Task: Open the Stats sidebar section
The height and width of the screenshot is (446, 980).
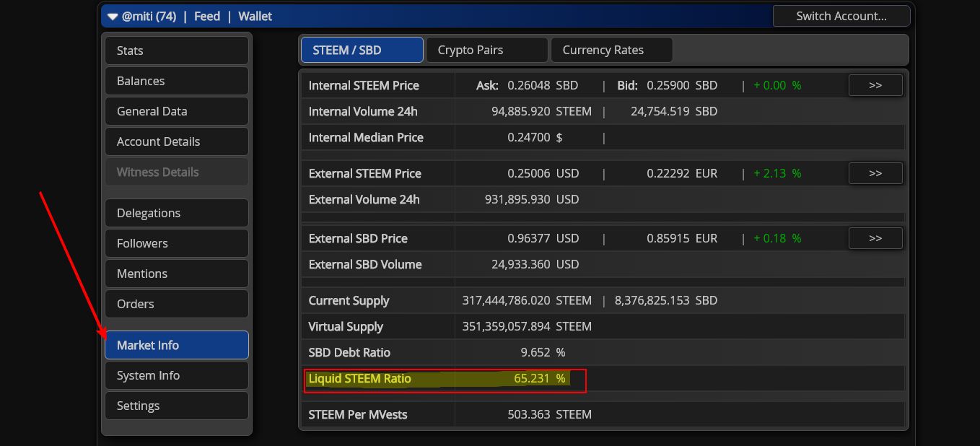Action: tap(177, 51)
